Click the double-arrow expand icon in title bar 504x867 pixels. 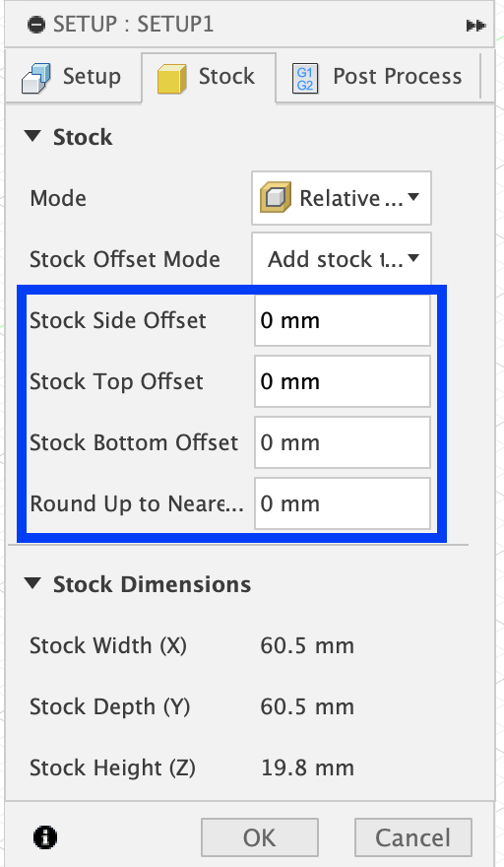click(475, 25)
